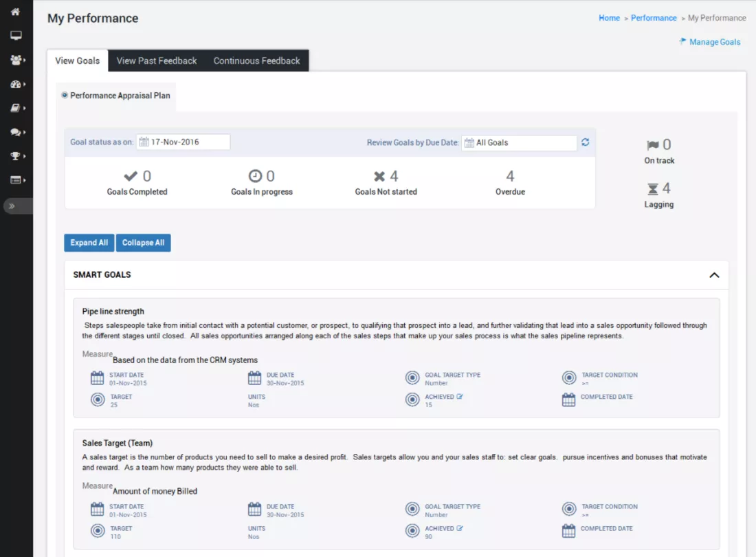Click the Goals In progress clock icon
This screenshot has width=756, height=557.
(x=255, y=176)
